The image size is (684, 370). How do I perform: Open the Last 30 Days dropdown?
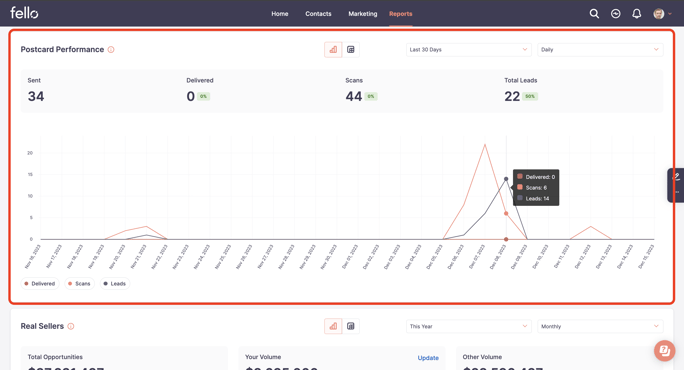(469, 50)
